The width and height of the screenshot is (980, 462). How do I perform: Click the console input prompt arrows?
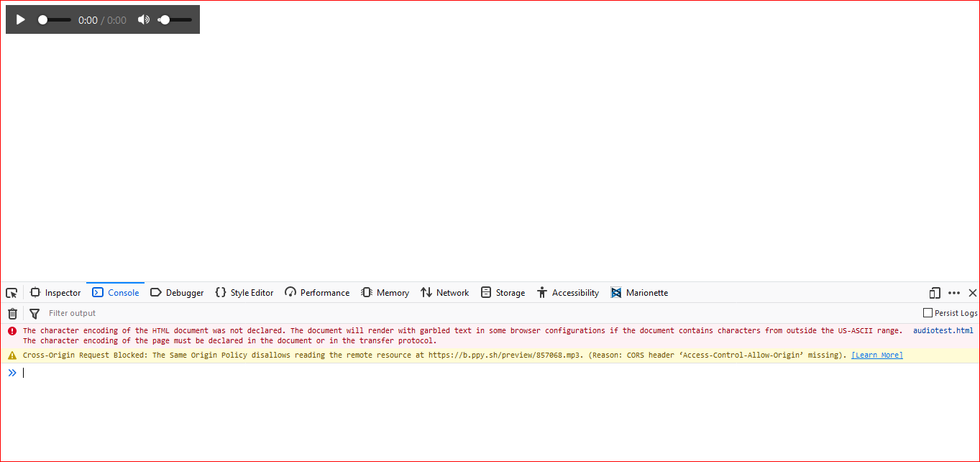point(12,372)
